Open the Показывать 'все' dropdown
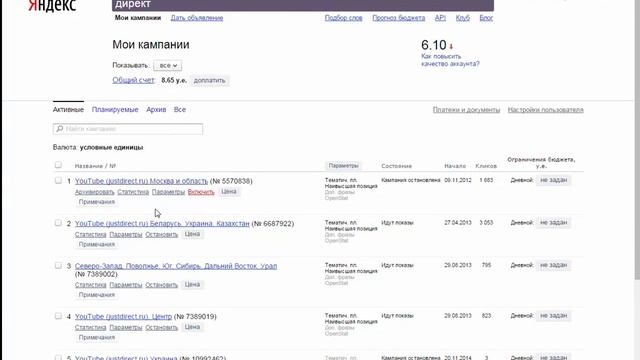 click(x=167, y=65)
